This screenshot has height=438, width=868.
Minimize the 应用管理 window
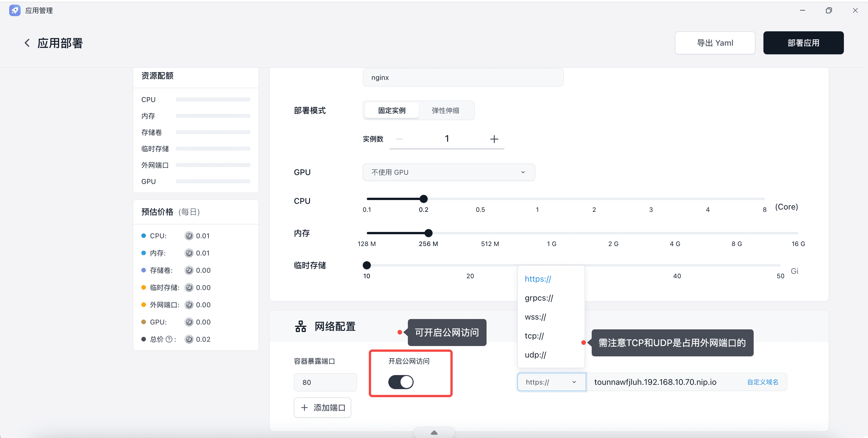coord(802,10)
